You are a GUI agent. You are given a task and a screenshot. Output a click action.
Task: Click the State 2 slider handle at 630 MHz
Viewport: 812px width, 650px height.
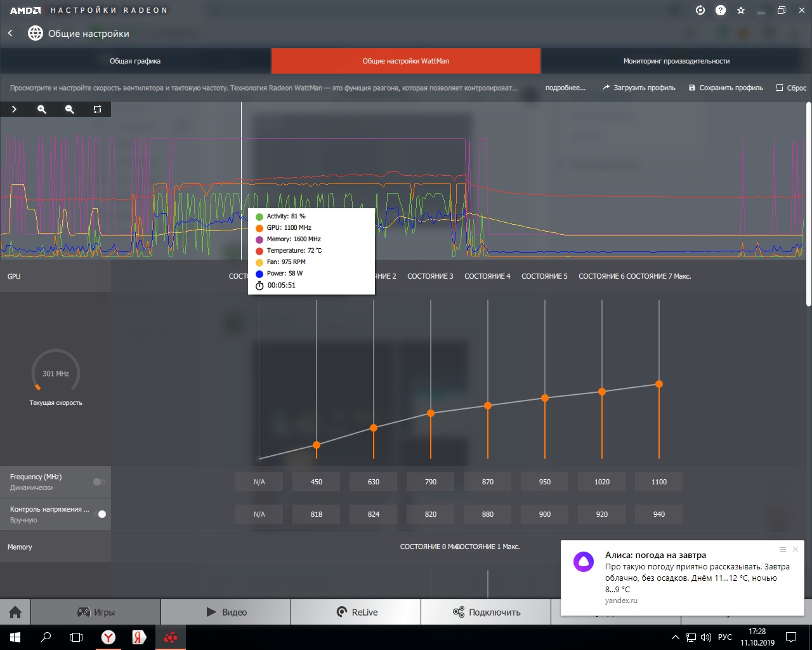click(374, 428)
